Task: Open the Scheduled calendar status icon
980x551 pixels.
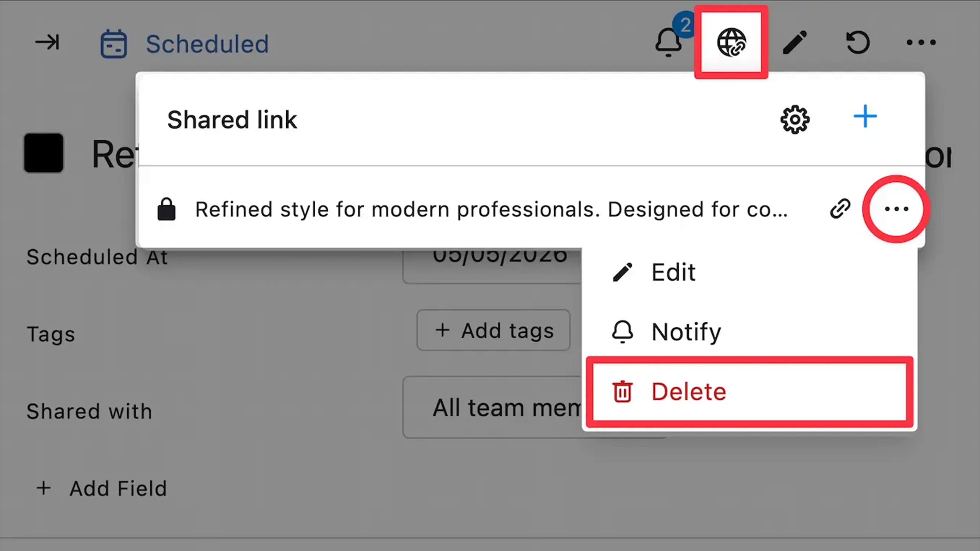Action: [113, 43]
